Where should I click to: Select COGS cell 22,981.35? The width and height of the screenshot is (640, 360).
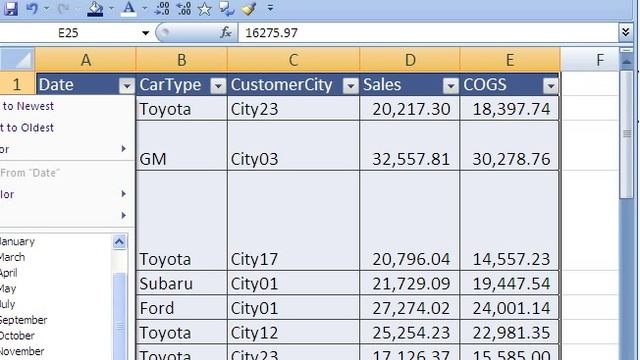(x=510, y=332)
